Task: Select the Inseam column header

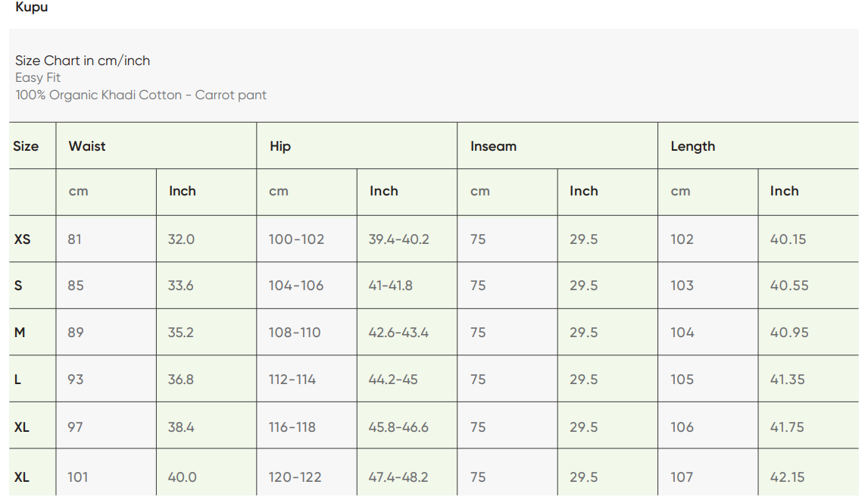Action: click(x=493, y=146)
